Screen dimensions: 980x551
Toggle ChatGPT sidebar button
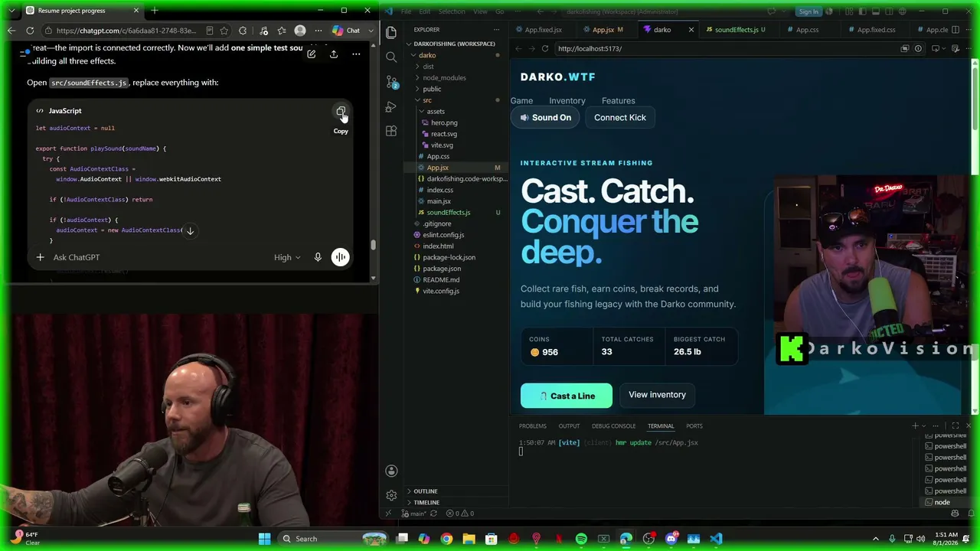24,53
